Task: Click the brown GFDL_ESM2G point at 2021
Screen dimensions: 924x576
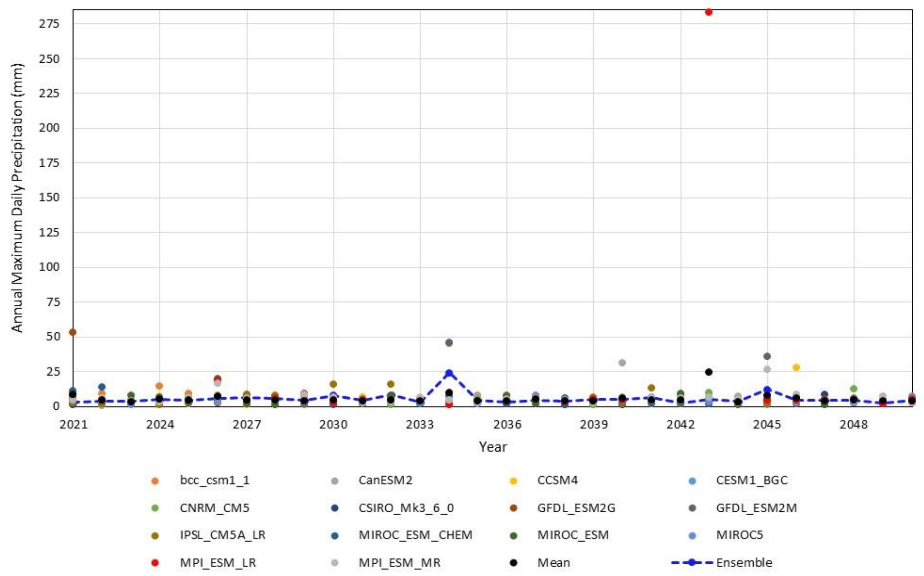Action: click(x=73, y=332)
